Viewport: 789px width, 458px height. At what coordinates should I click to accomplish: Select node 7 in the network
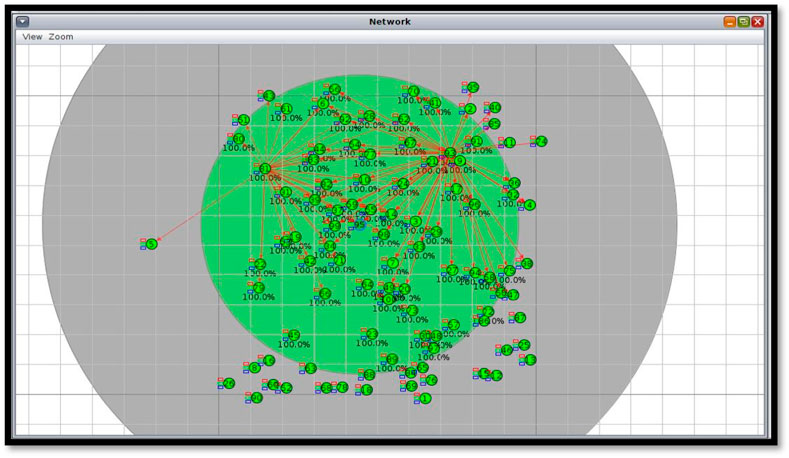point(393,262)
